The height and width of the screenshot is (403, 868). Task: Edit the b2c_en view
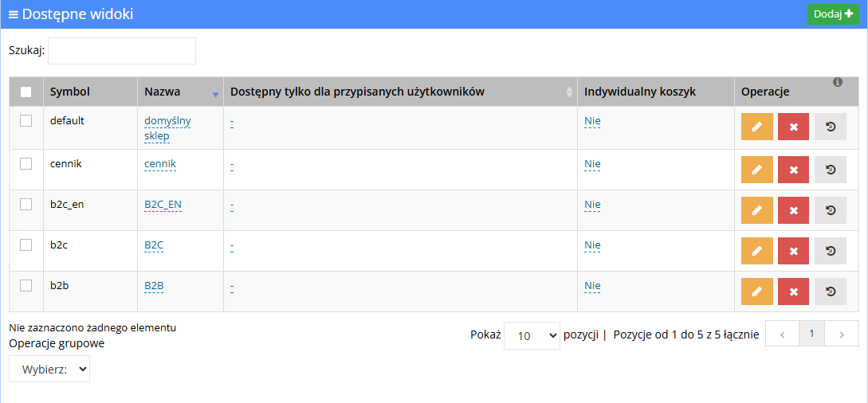pyautogui.click(x=756, y=210)
